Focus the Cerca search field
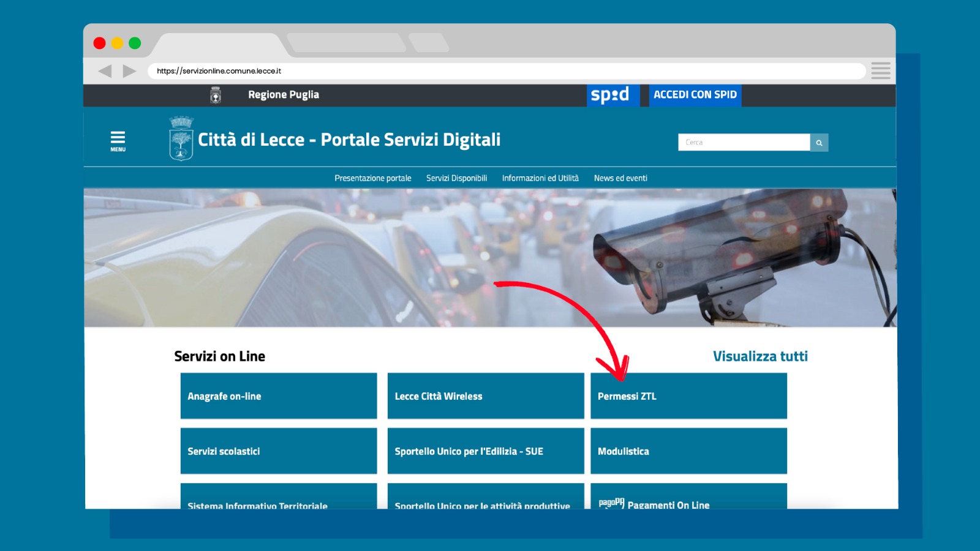This screenshot has height=551, width=980. coord(744,143)
